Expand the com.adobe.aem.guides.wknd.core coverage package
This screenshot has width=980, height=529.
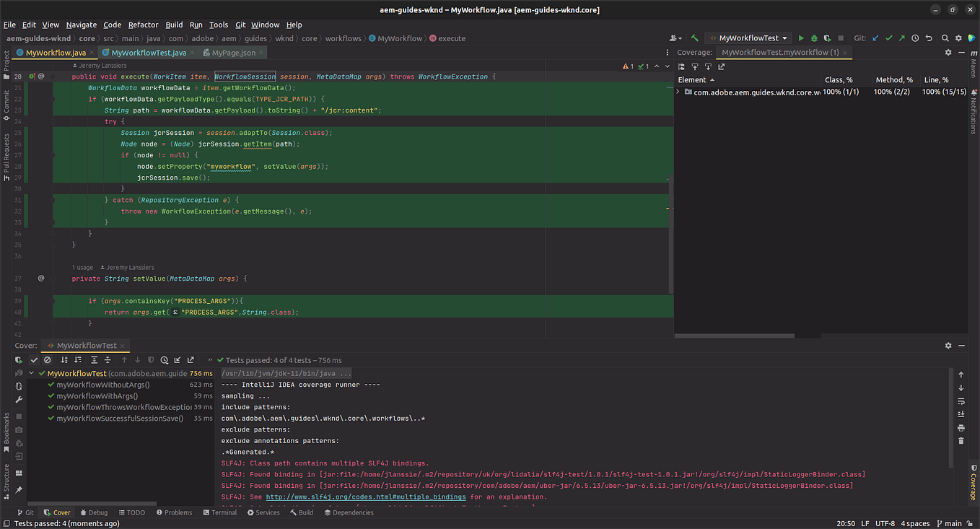[x=678, y=92]
